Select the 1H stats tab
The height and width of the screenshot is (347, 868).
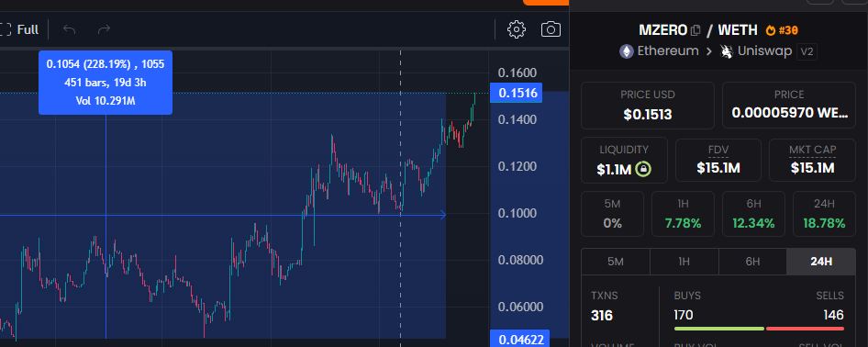click(x=684, y=262)
